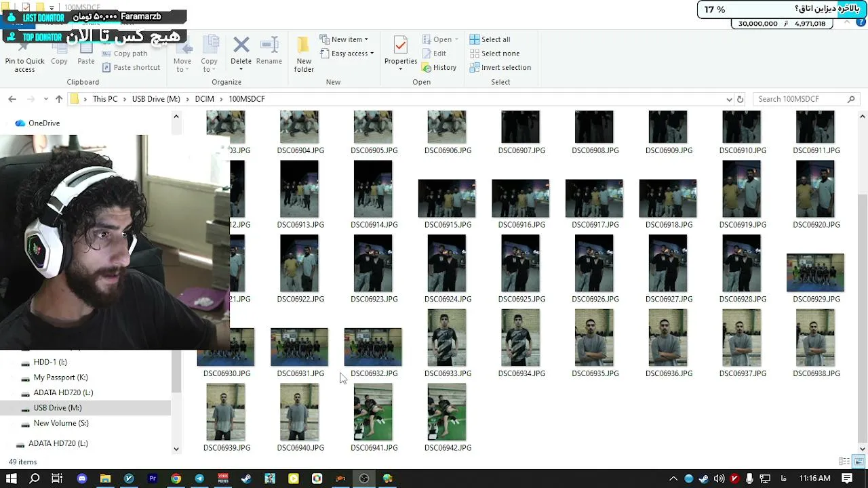The image size is (868, 488).
Task: Select the DSC06920.JPG thumbnail
Action: [815, 189]
